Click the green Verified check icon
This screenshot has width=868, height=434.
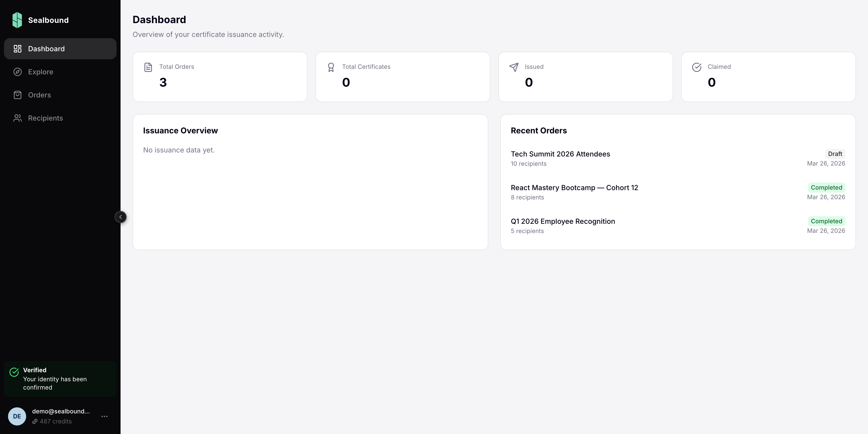click(x=14, y=372)
